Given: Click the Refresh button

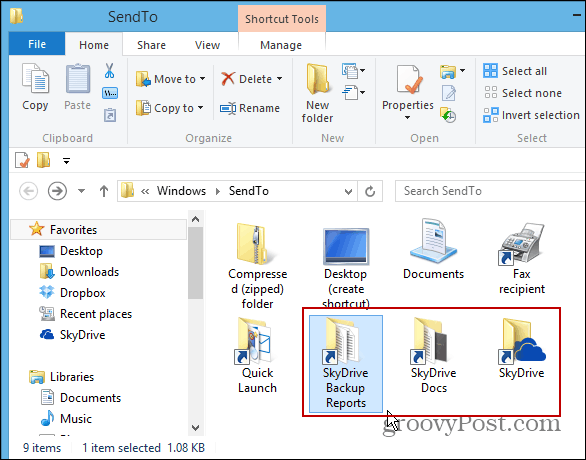Looking at the screenshot, I should click(x=370, y=191).
